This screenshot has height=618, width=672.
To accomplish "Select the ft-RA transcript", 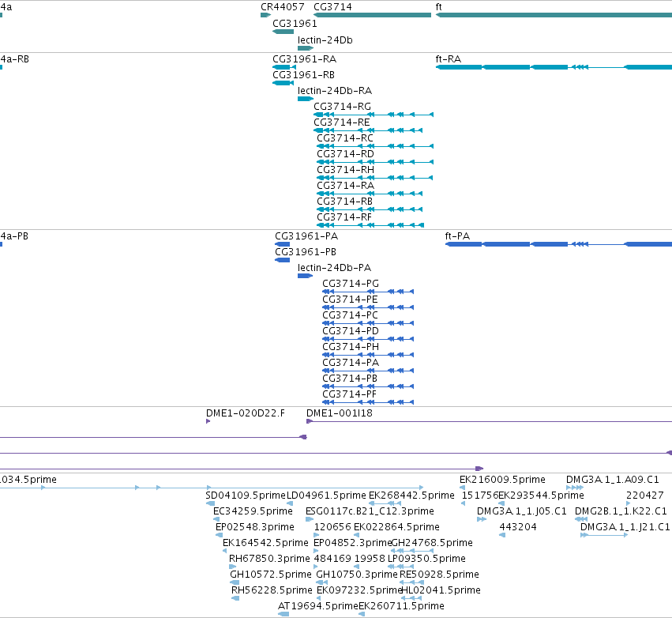I will tap(554, 67).
